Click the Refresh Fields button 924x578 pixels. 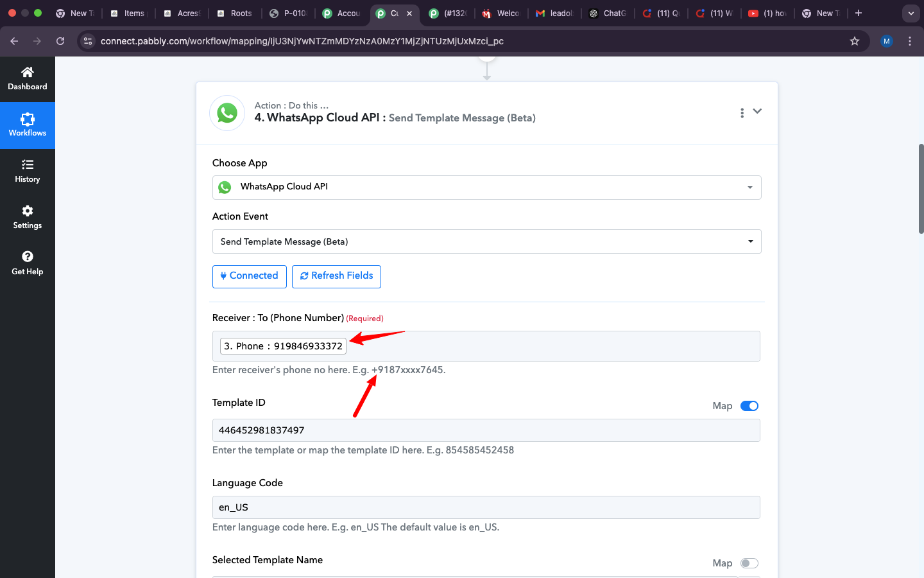point(336,276)
